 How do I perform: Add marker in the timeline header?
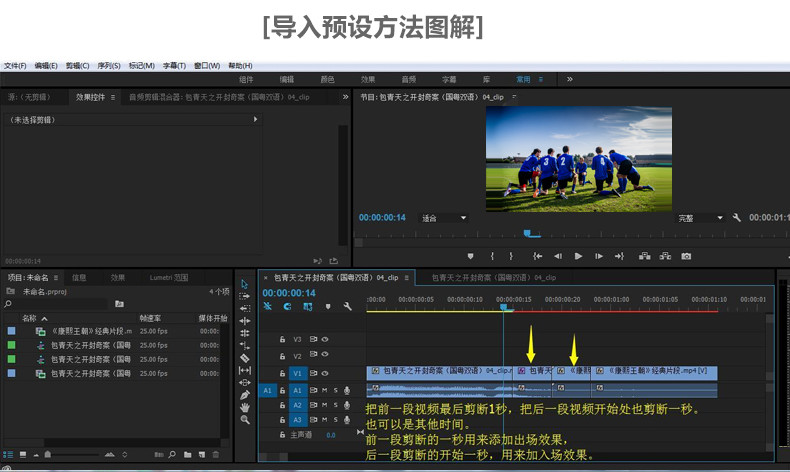tap(328, 306)
